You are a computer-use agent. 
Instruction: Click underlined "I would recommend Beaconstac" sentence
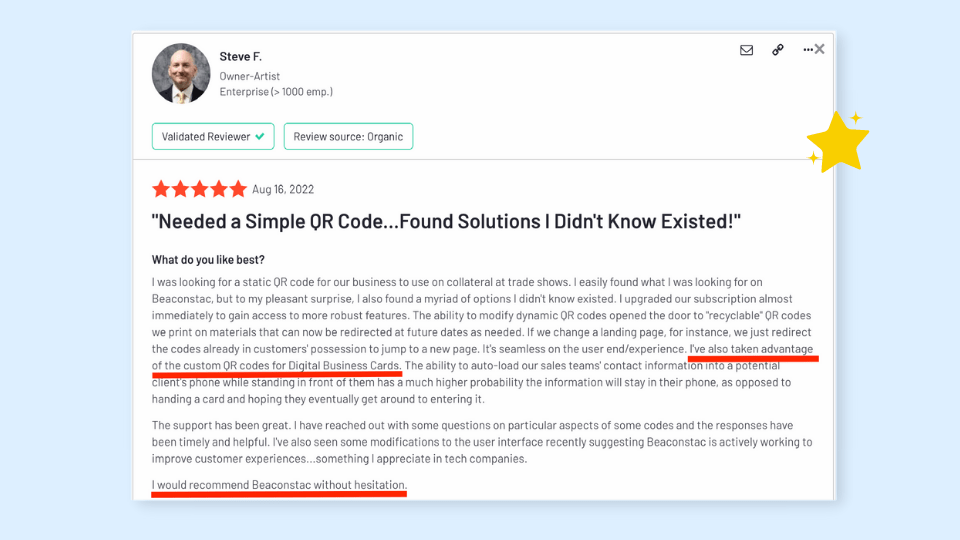pyautogui.click(x=279, y=485)
